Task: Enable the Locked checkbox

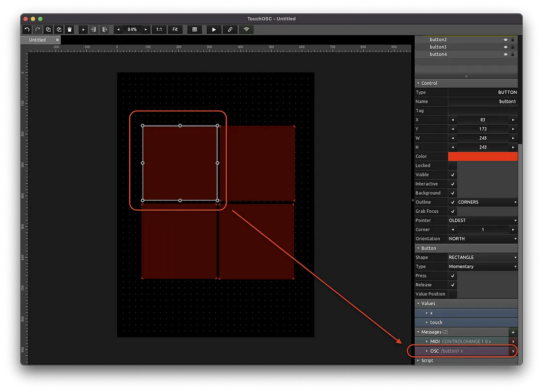Action: click(453, 165)
